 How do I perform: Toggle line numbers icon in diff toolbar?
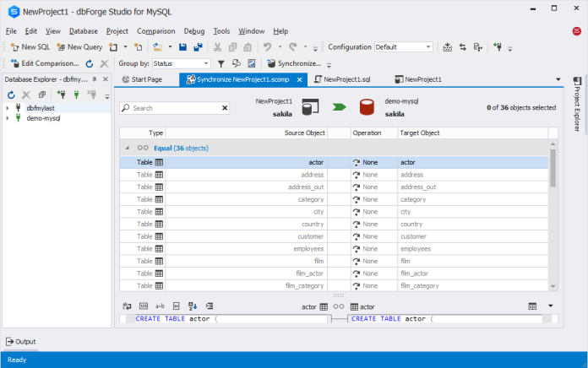[x=144, y=306]
